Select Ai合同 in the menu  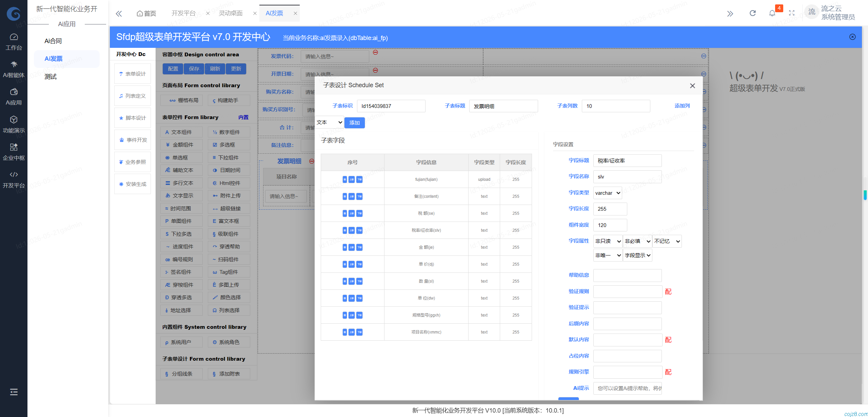coord(53,41)
